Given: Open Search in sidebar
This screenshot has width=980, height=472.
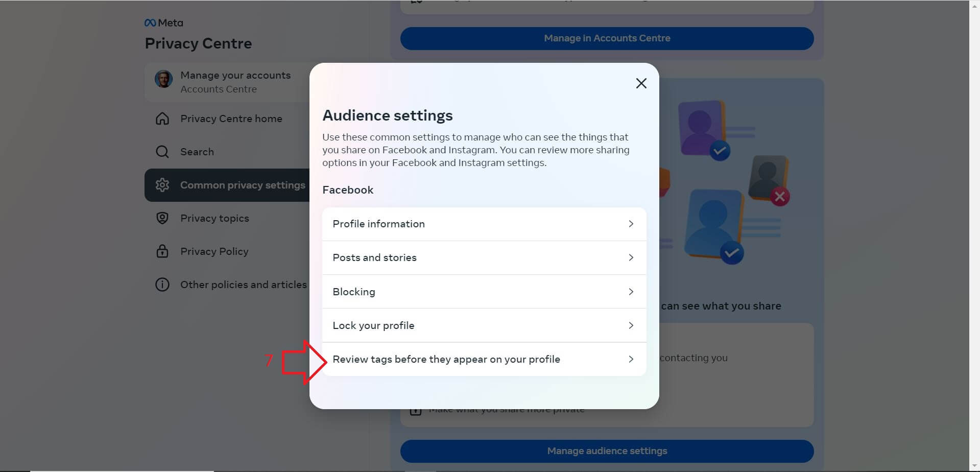Looking at the screenshot, I should 227,152.
